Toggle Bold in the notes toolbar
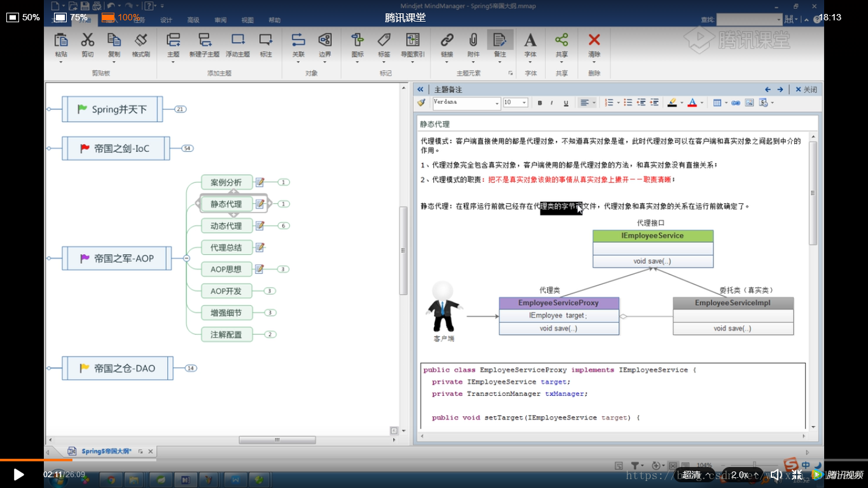 pyautogui.click(x=540, y=102)
